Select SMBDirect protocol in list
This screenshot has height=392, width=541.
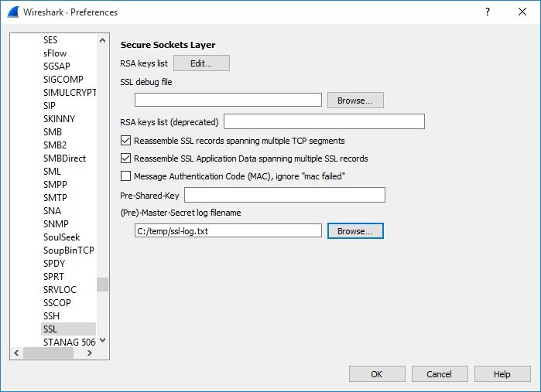pyautogui.click(x=64, y=159)
